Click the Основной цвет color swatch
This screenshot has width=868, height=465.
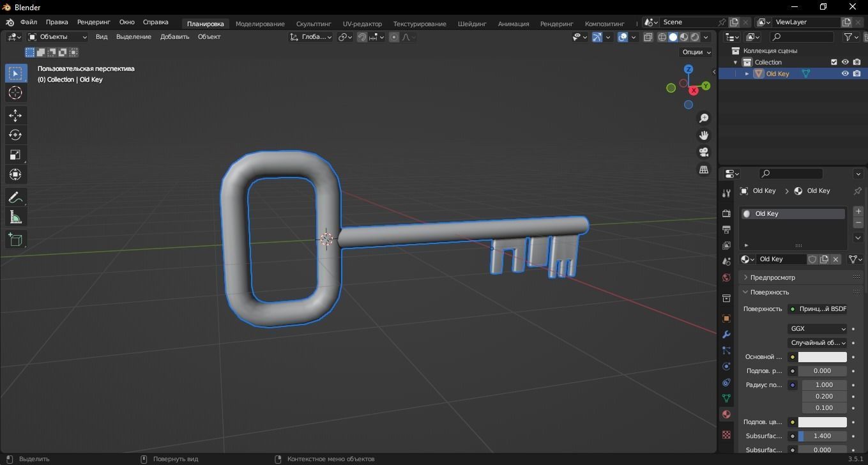[822, 357]
